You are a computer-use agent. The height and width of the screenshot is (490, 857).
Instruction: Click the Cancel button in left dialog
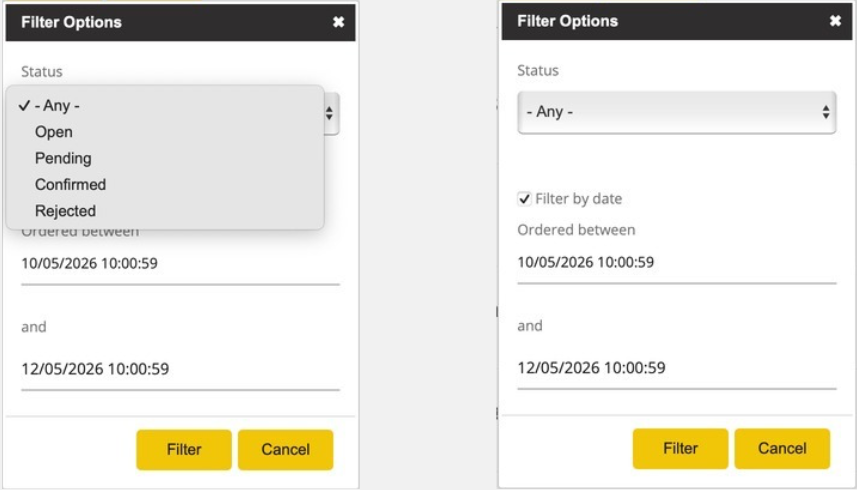(285, 450)
